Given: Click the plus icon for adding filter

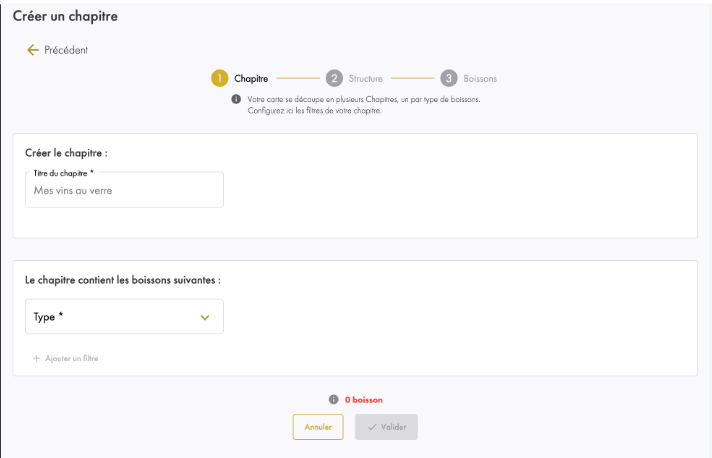Looking at the screenshot, I should click(36, 358).
